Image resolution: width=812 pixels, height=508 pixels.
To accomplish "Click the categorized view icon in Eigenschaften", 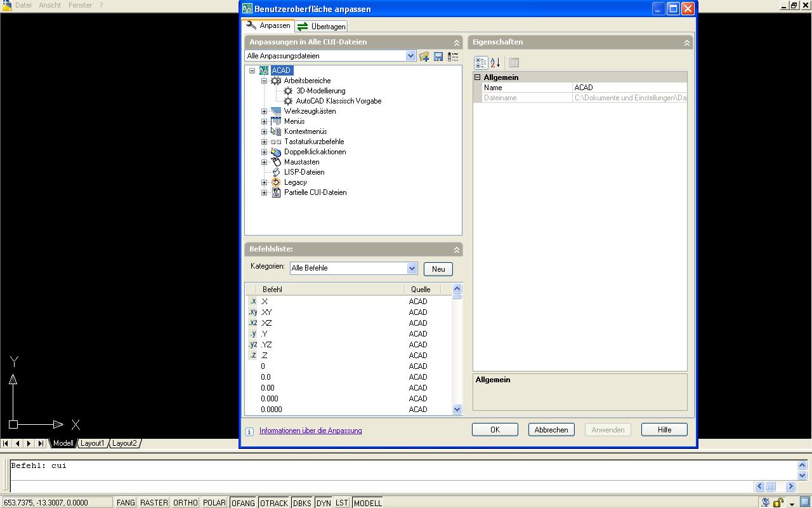I will (x=481, y=62).
